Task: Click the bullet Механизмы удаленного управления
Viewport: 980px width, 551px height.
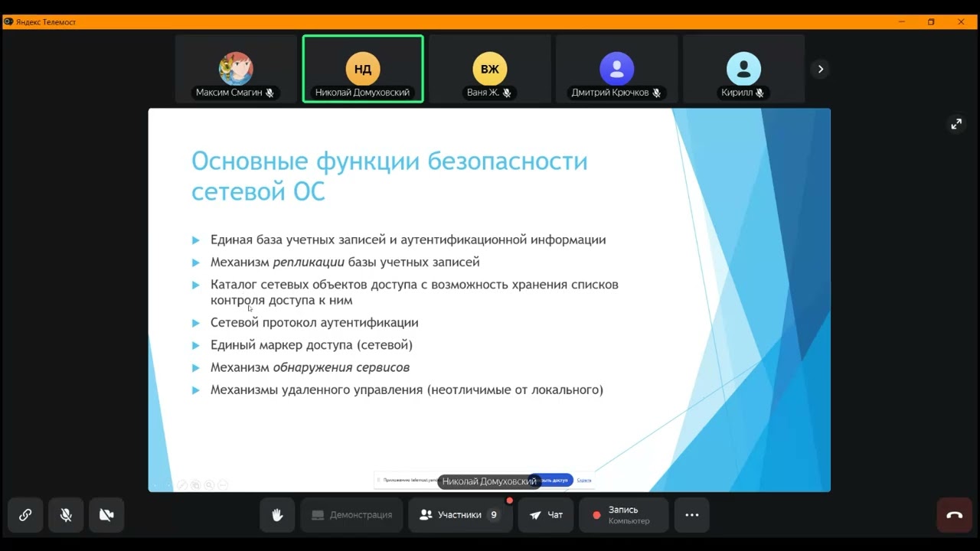Action: coord(407,390)
